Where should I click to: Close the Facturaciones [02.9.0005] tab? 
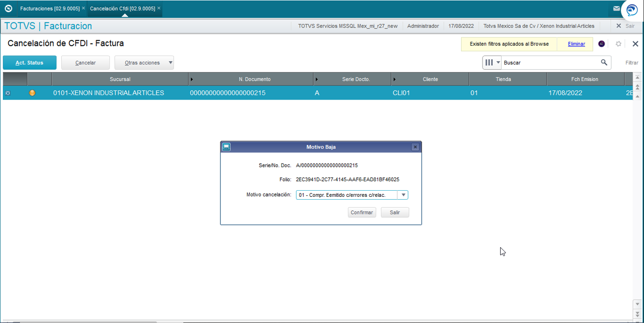point(84,9)
